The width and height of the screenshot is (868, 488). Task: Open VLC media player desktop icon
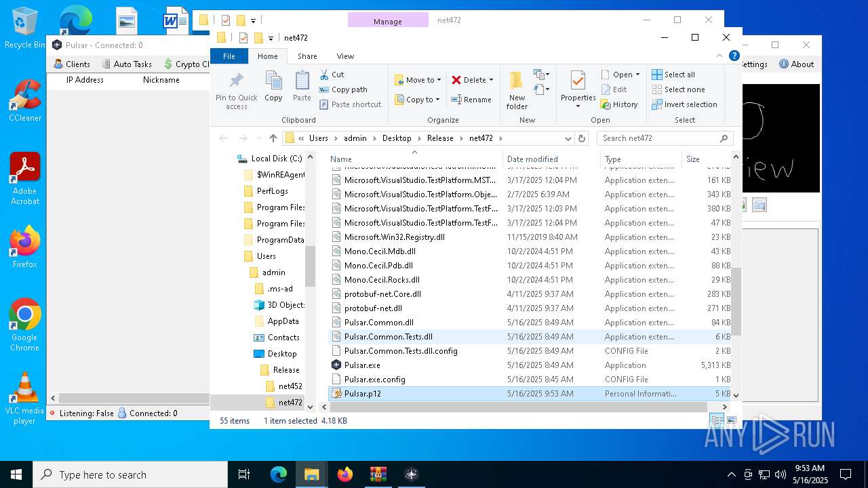(x=24, y=399)
